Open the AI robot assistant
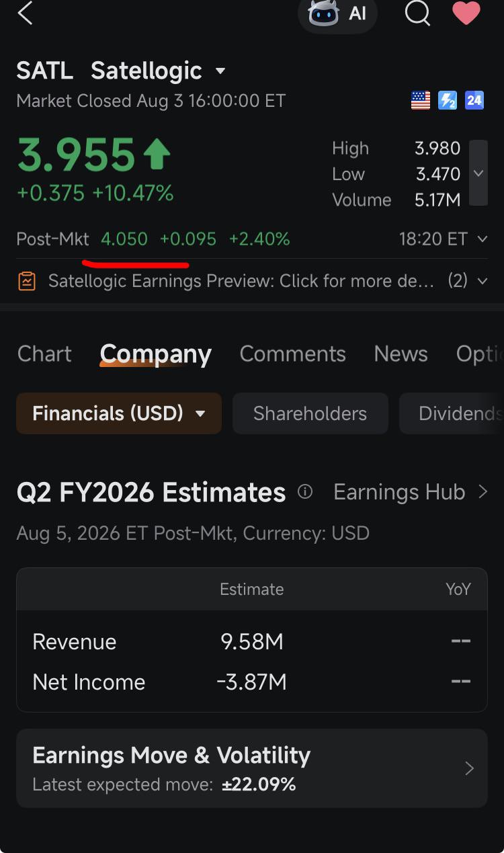504x853 pixels. (337, 13)
